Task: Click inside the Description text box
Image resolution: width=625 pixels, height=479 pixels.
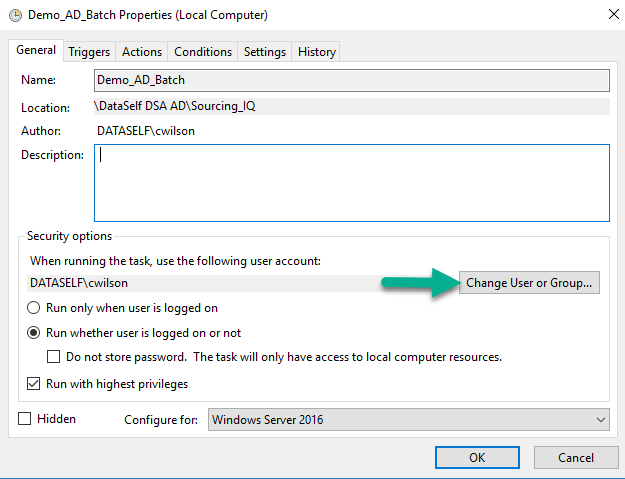Action: (x=351, y=183)
